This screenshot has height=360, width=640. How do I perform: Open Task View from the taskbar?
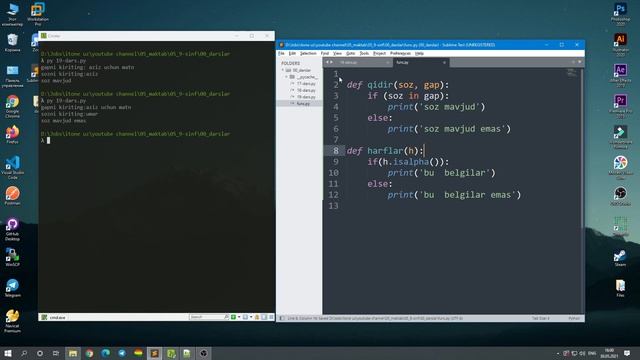point(56,353)
